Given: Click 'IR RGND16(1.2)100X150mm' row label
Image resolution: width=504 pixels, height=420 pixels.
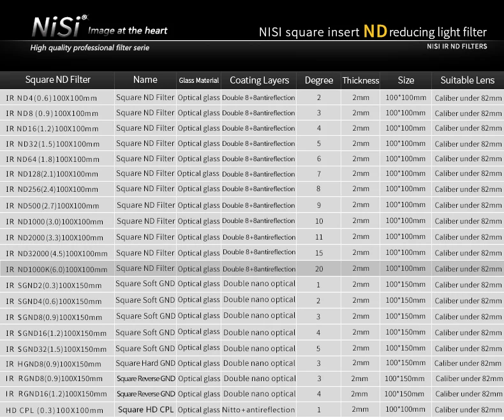Looking at the screenshot, I should [x=56, y=394].
